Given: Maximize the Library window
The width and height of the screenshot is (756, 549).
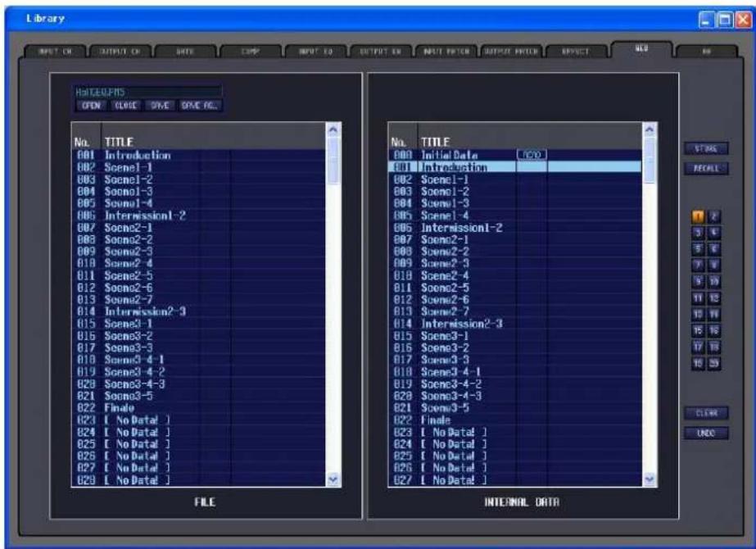Looking at the screenshot, I should pos(724,20).
